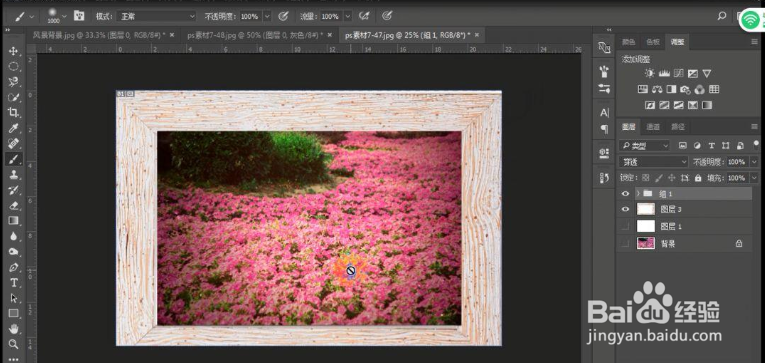The height and width of the screenshot is (363, 765).
Task: Select the Zoom magnifier tool
Action: [x=14, y=344]
